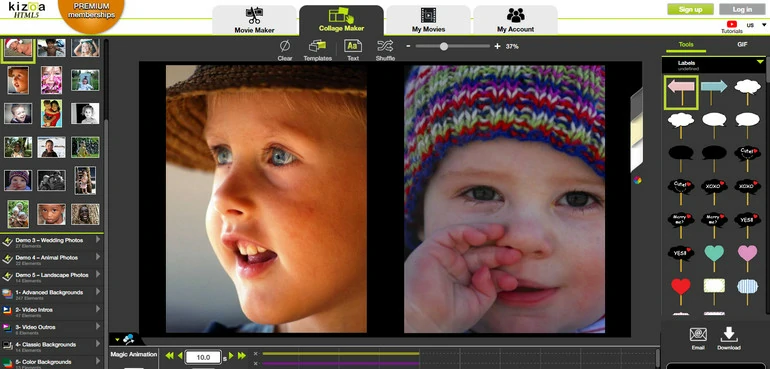Screen dimensions: 770x369
Task: Select the black-and-white girl portrait thumbnail
Action: point(85,114)
